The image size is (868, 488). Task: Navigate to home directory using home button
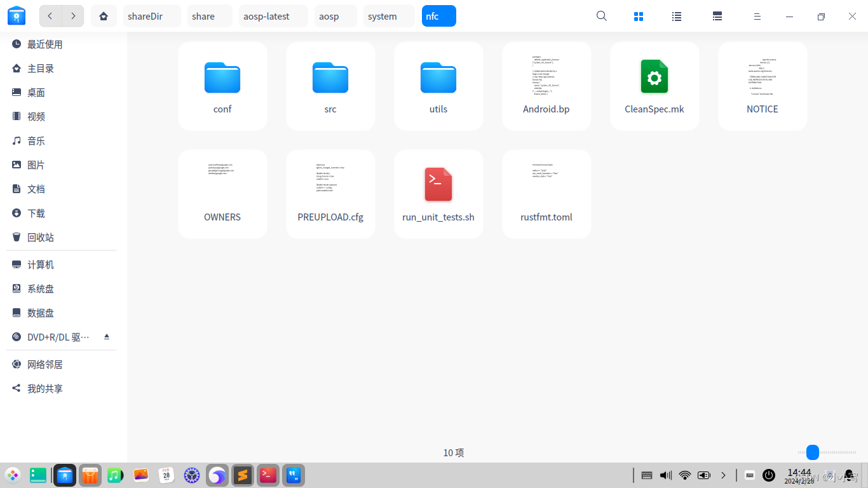tap(104, 16)
